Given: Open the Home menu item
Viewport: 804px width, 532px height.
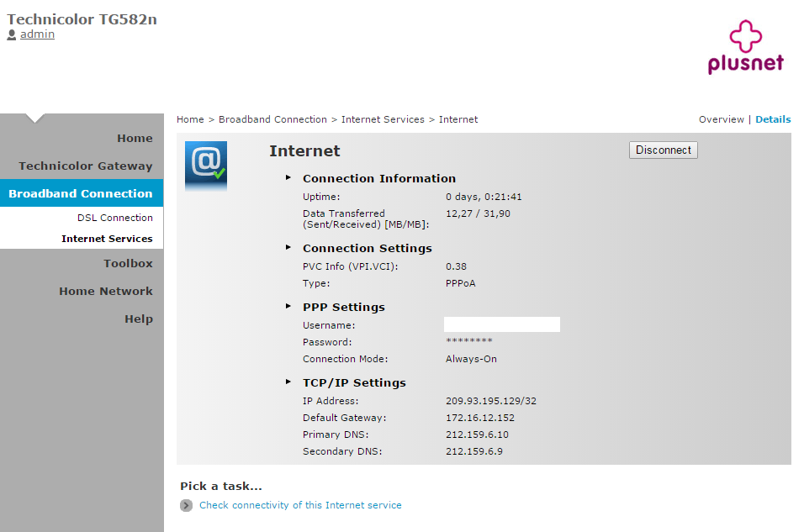Looking at the screenshot, I should click(x=135, y=139).
